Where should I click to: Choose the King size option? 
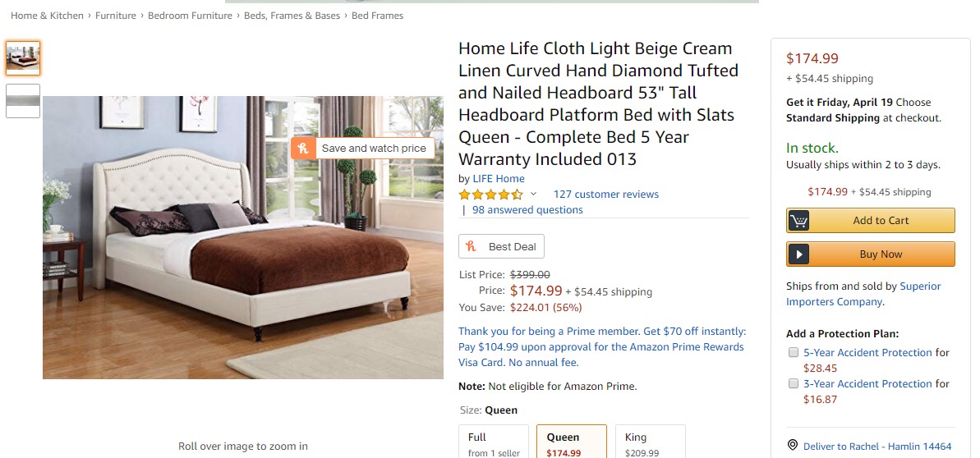pyautogui.click(x=650, y=442)
